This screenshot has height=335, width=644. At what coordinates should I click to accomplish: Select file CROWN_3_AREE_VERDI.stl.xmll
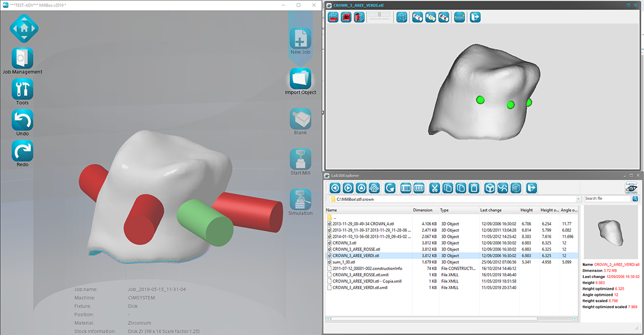[452, 288]
